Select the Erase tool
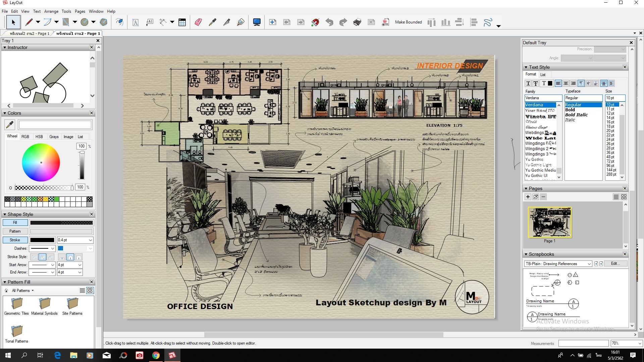 [198, 22]
